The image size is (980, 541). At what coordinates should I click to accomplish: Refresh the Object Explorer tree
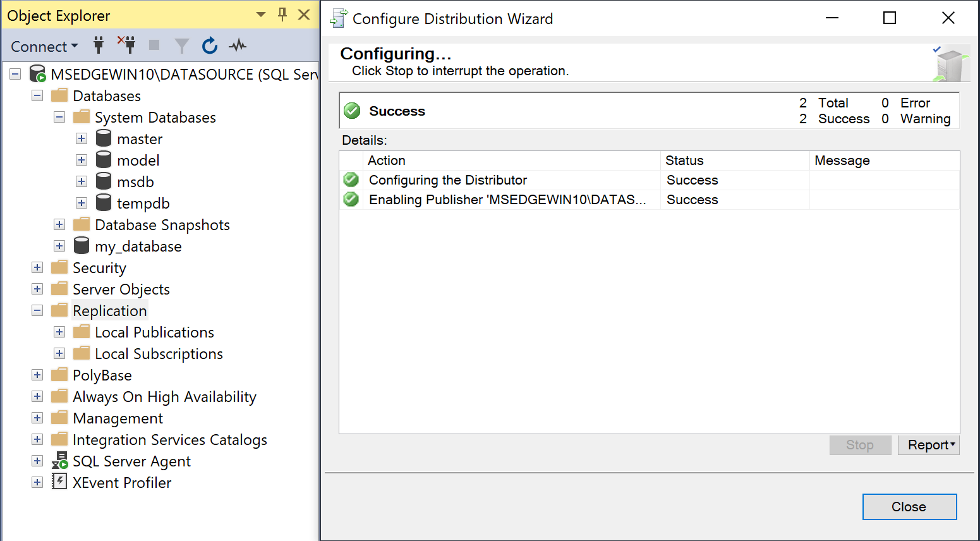point(209,45)
